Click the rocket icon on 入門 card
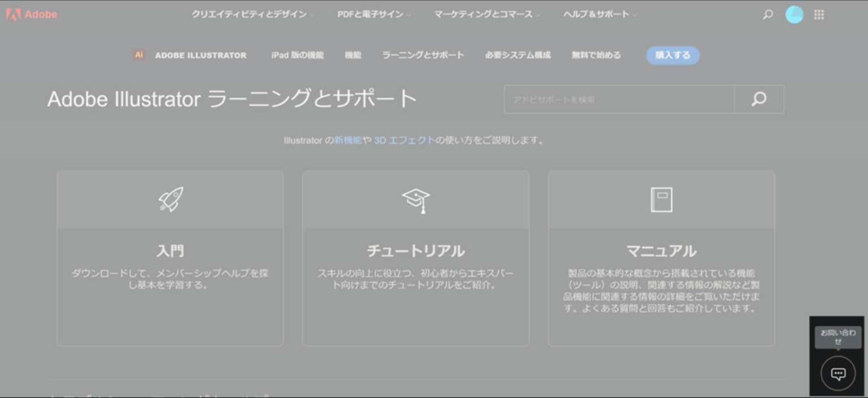 170,200
